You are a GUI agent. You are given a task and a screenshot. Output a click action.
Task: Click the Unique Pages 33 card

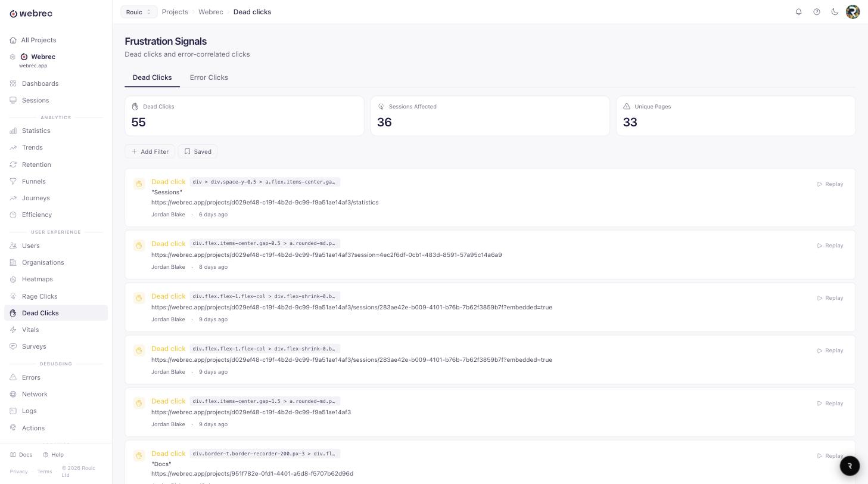(x=736, y=116)
